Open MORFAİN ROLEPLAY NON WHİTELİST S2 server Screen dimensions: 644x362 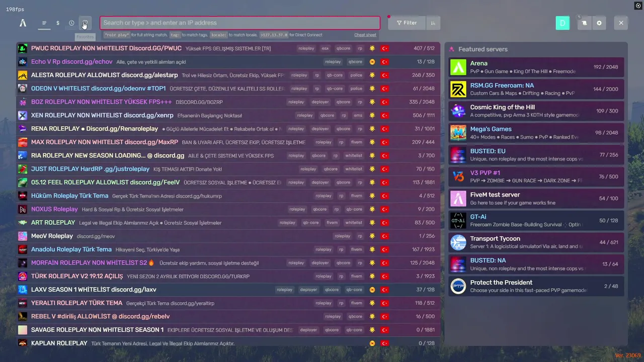click(x=228, y=263)
